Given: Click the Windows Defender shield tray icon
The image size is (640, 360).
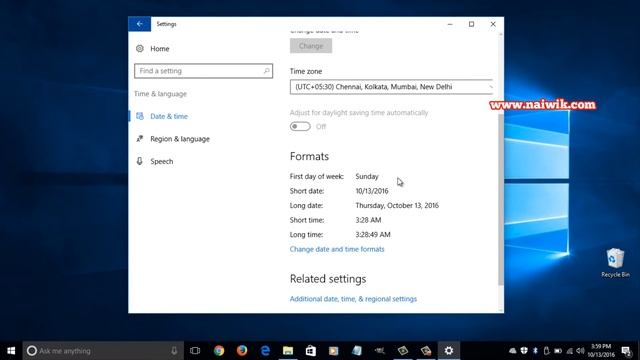Looking at the screenshot, I should click(x=524, y=351).
